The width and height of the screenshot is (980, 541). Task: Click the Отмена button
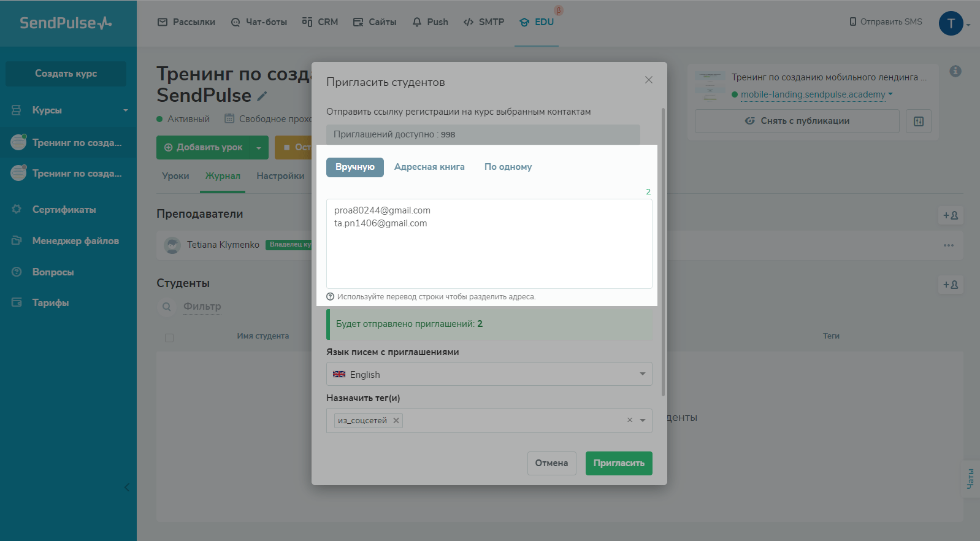551,463
